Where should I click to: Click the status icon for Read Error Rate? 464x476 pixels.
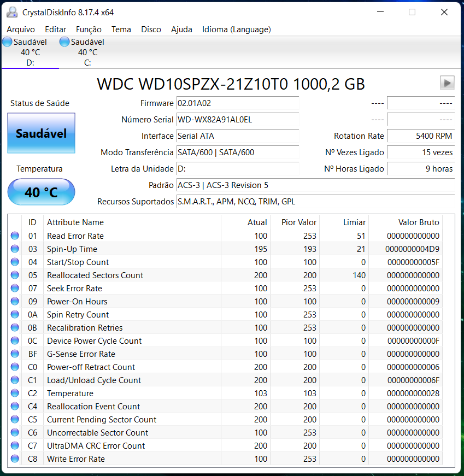click(x=15, y=236)
